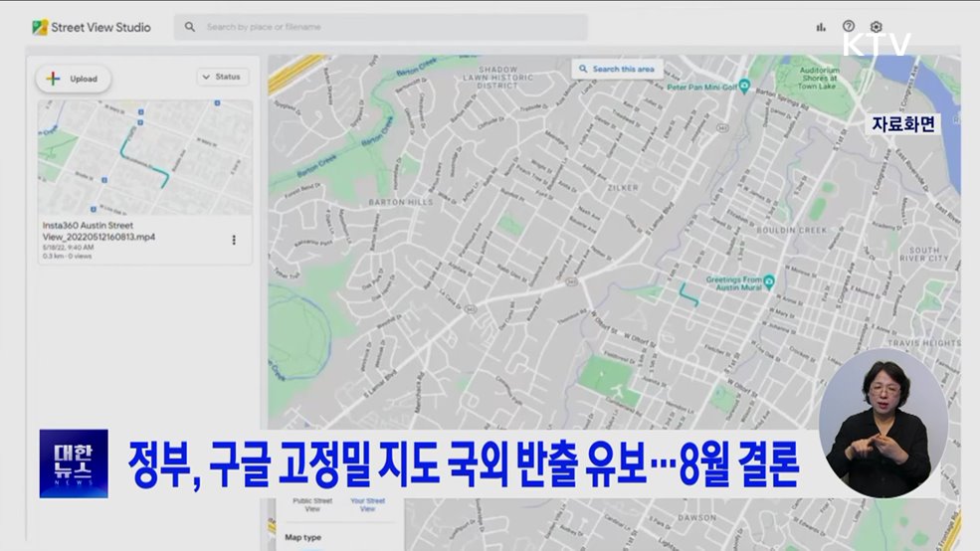Switch to Public Street View tab

pos(312,505)
